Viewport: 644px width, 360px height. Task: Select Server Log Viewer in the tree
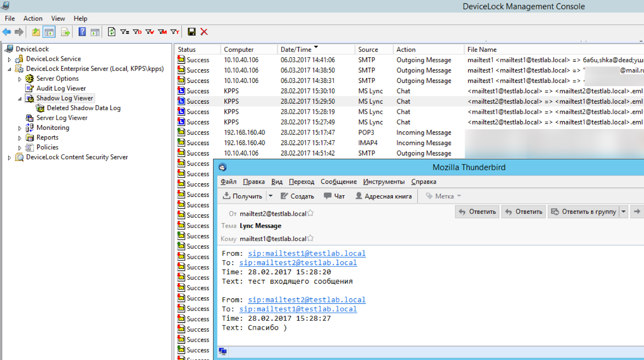point(62,118)
